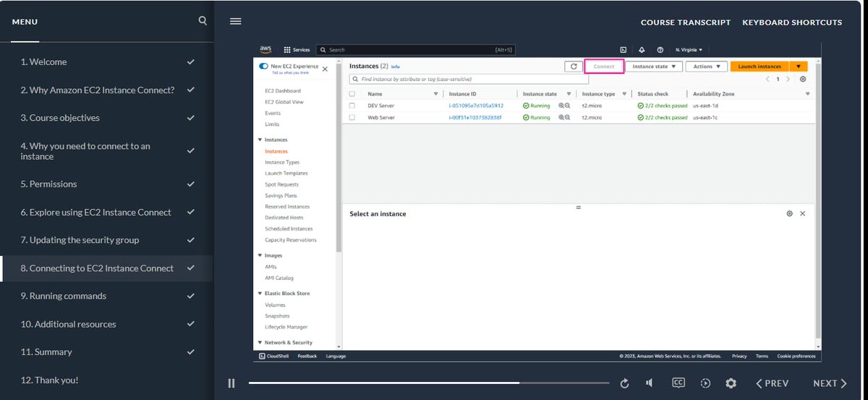868x400 pixels.
Task: Collapse the course menu hamburger icon
Action: (x=235, y=22)
